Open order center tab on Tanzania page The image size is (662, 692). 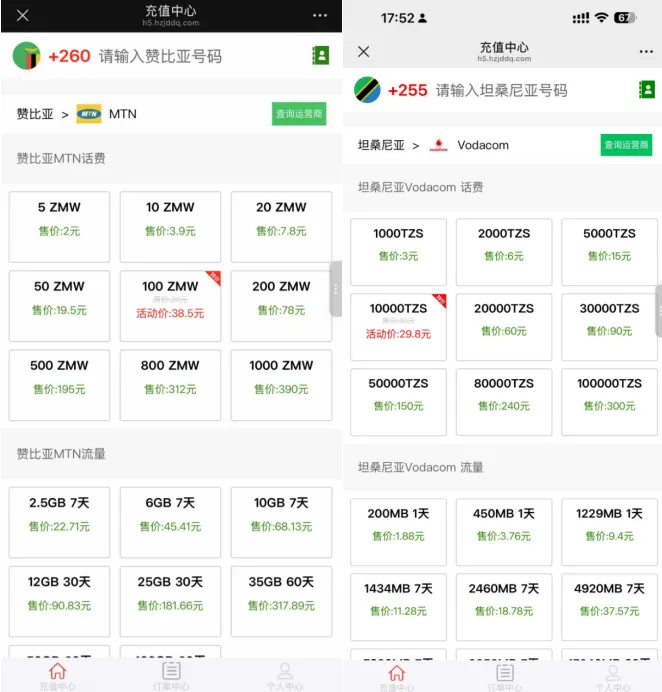[x=505, y=677]
